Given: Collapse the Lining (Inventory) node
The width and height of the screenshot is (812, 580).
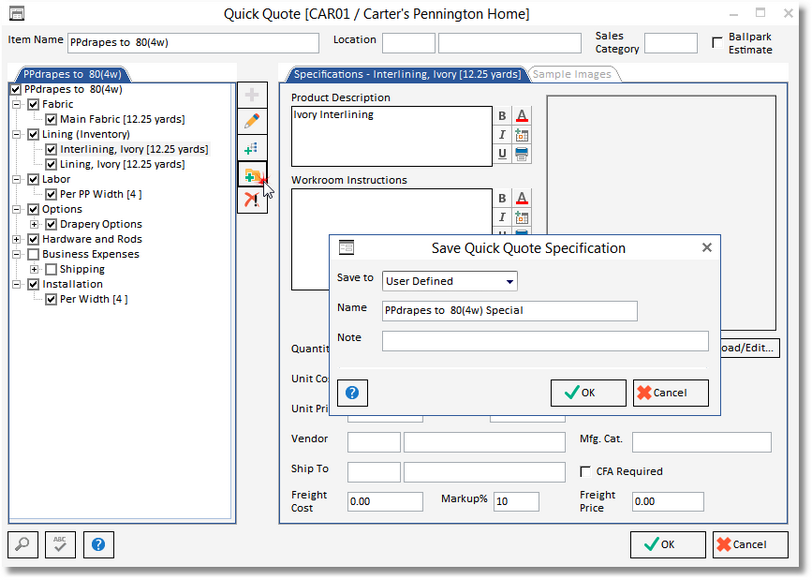Looking at the screenshot, I should point(17,135).
